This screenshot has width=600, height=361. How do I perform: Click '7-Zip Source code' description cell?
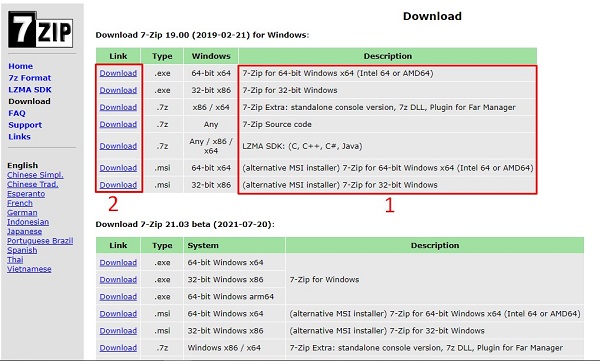point(277,124)
